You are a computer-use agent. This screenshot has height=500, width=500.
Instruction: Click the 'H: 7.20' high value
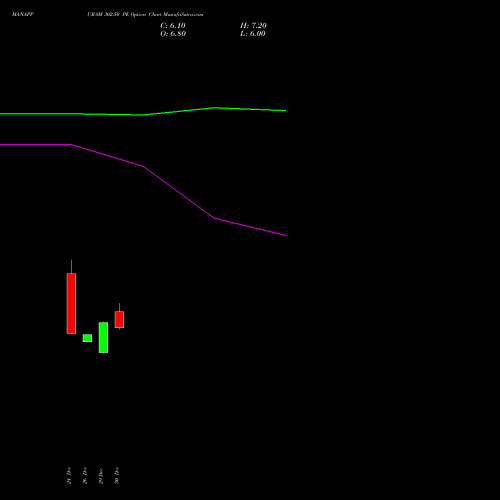click(253, 26)
